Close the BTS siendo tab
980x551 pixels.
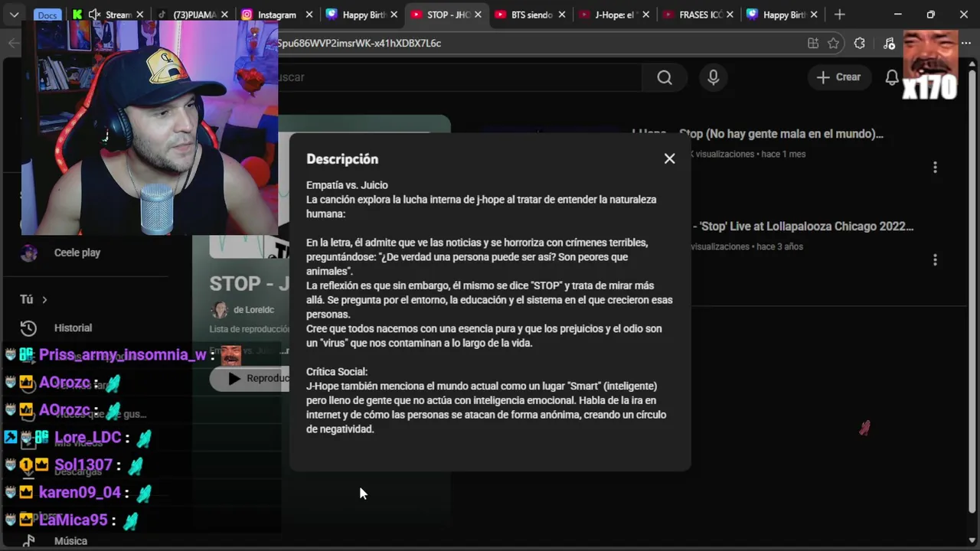coord(562,15)
